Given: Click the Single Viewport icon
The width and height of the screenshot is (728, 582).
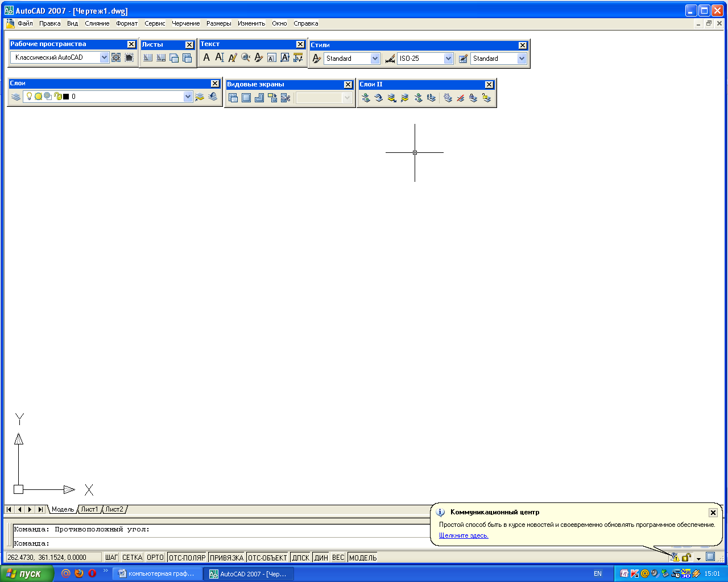Looking at the screenshot, I should [246, 98].
